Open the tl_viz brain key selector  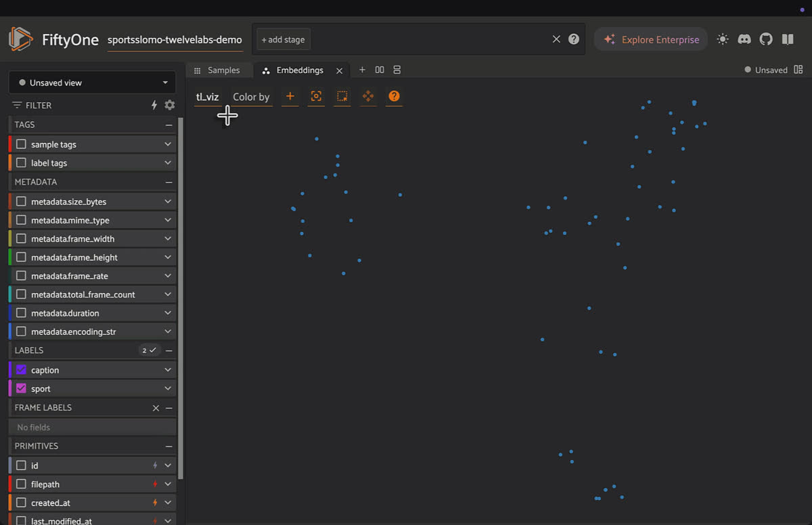point(207,97)
